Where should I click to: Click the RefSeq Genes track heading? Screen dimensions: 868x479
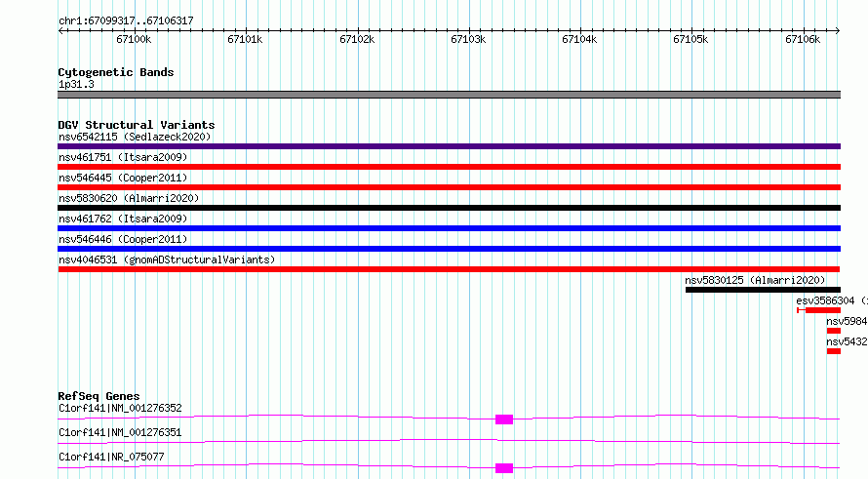tap(99, 396)
